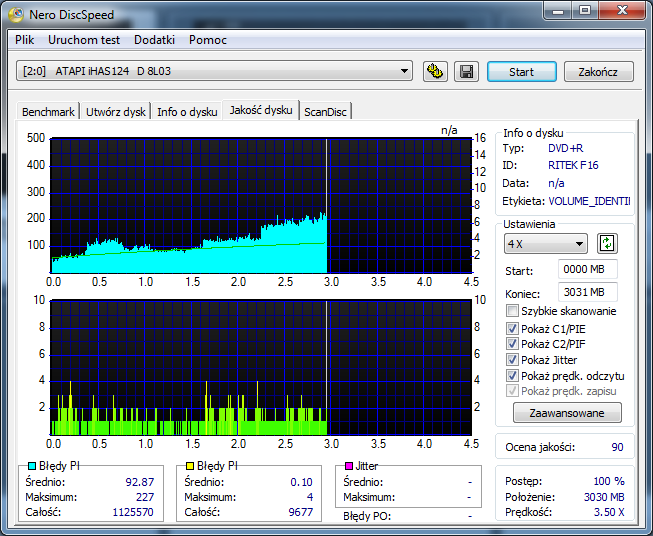Click the Ocena jakości label
Screen dimensions: 653x536
pyautogui.click(x=540, y=447)
